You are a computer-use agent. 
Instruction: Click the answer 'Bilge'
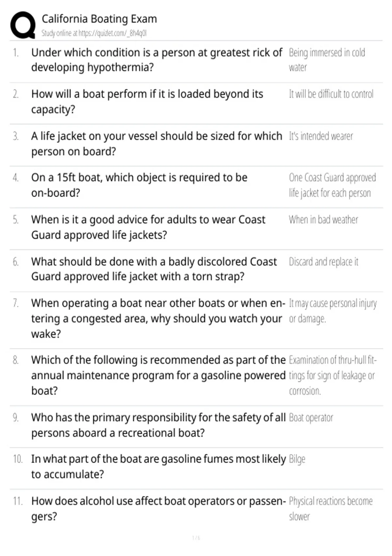[297, 459]
